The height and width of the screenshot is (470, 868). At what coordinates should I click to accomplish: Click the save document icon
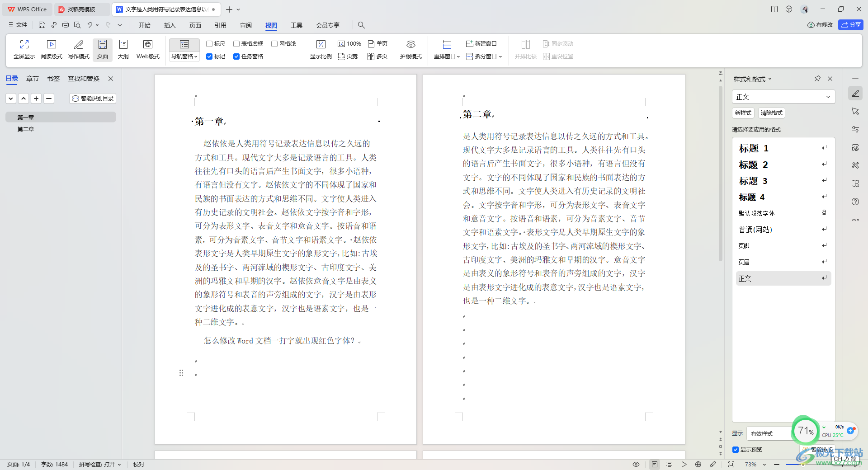pyautogui.click(x=42, y=25)
